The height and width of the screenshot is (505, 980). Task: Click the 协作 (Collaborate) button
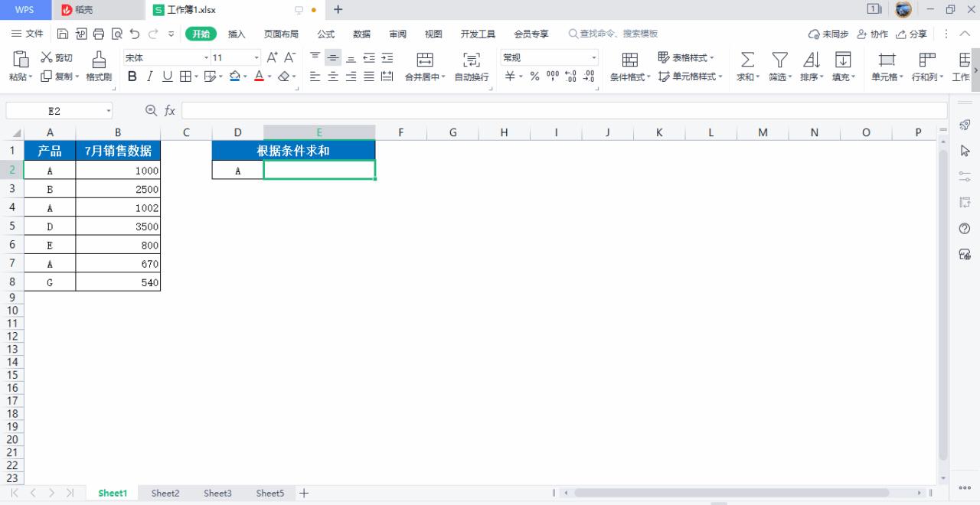coord(873,34)
